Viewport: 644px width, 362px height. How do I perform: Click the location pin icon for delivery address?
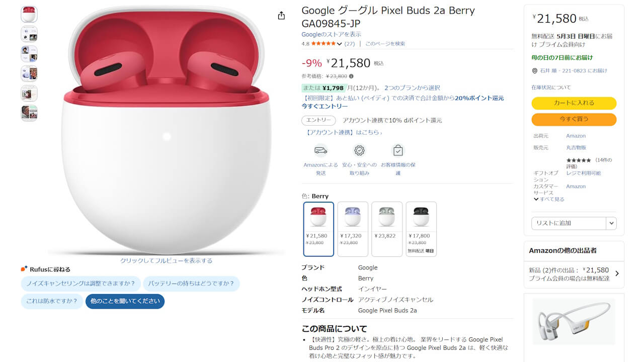[535, 70]
